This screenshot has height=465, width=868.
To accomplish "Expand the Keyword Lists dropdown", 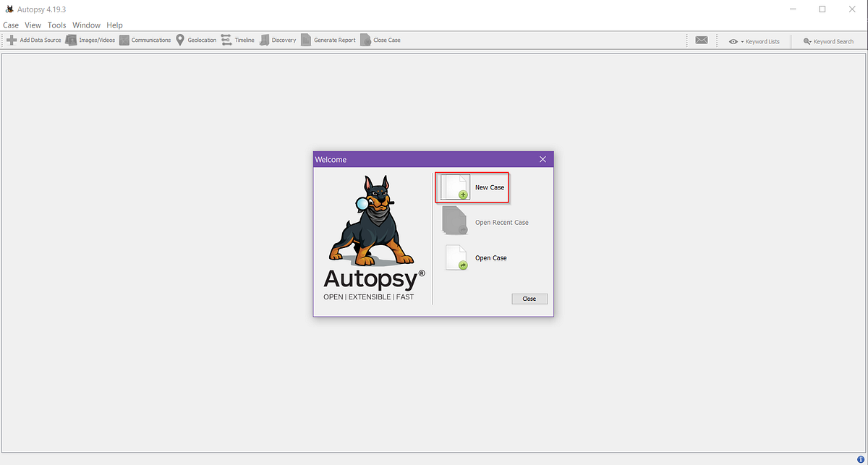I will (x=754, y=41).
